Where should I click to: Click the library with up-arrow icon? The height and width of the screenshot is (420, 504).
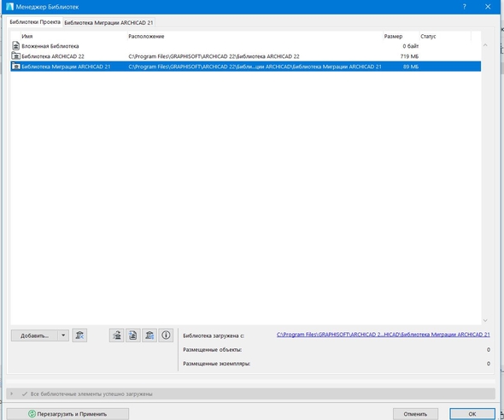tap(117, 335)
